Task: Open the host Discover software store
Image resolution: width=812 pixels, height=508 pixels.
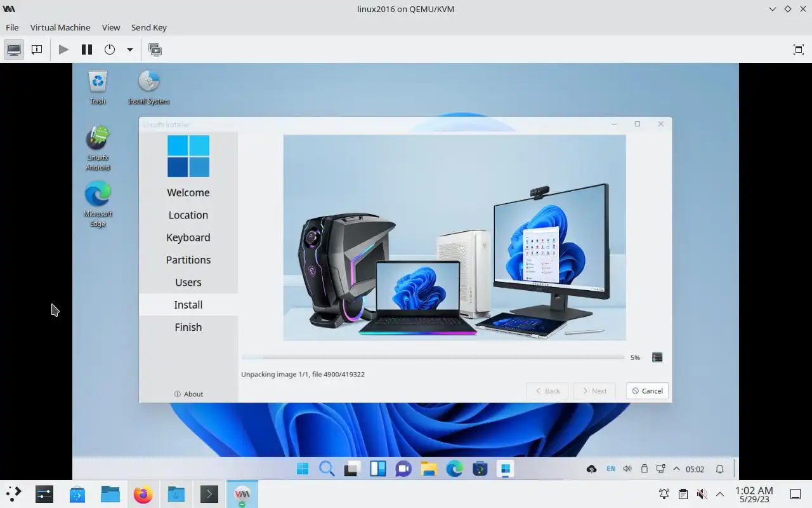Action: click(x=77, y=494)
